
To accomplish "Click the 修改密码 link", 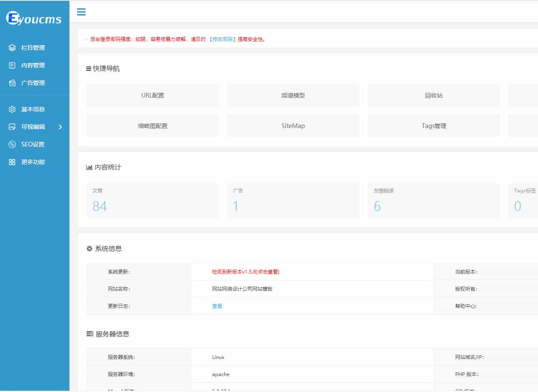I will (222, 39).
